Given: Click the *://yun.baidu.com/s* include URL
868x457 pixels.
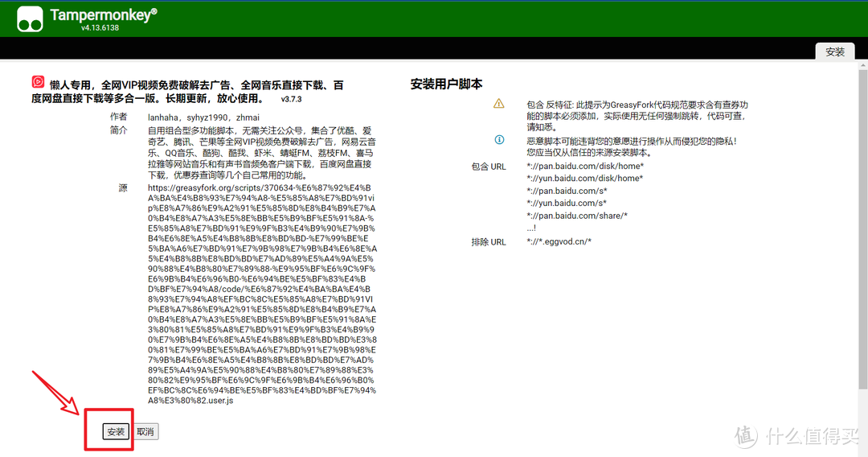Looking at the screenshot, I should [x=567, y=204].
